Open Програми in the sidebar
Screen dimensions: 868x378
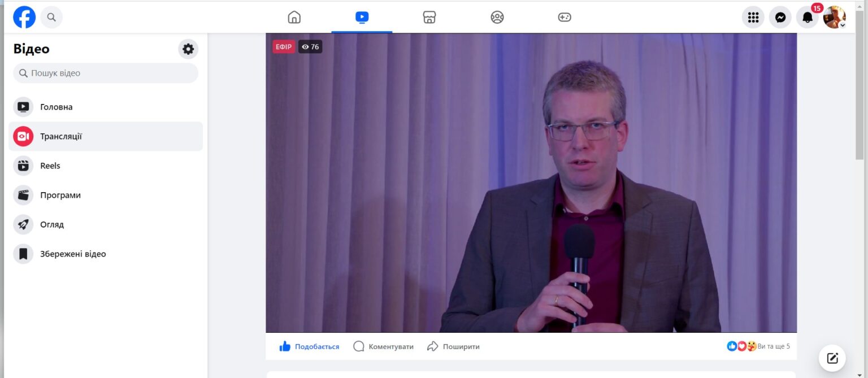tap(106, 195)
